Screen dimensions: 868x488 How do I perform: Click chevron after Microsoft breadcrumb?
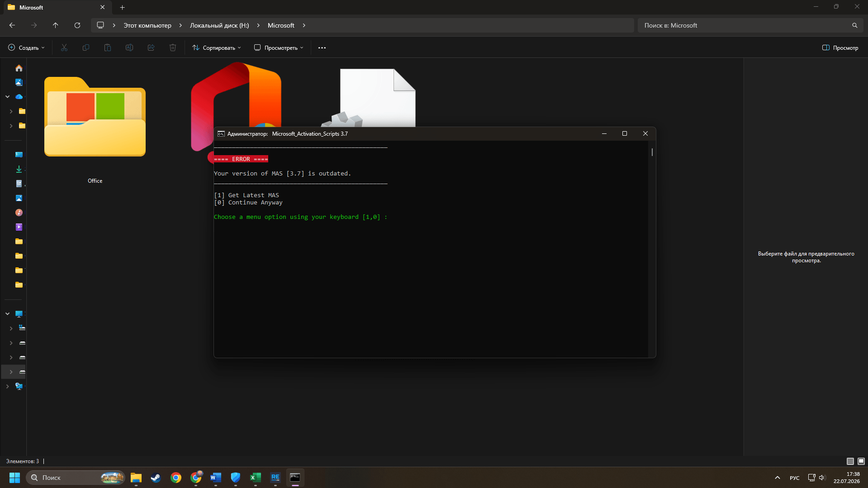[304, 25]
